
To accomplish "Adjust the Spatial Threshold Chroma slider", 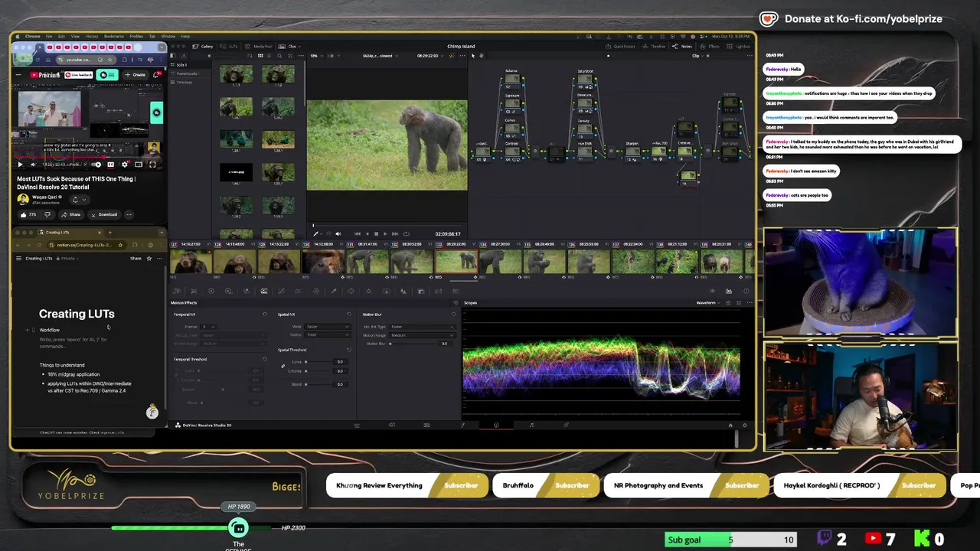I will point(318,371).
